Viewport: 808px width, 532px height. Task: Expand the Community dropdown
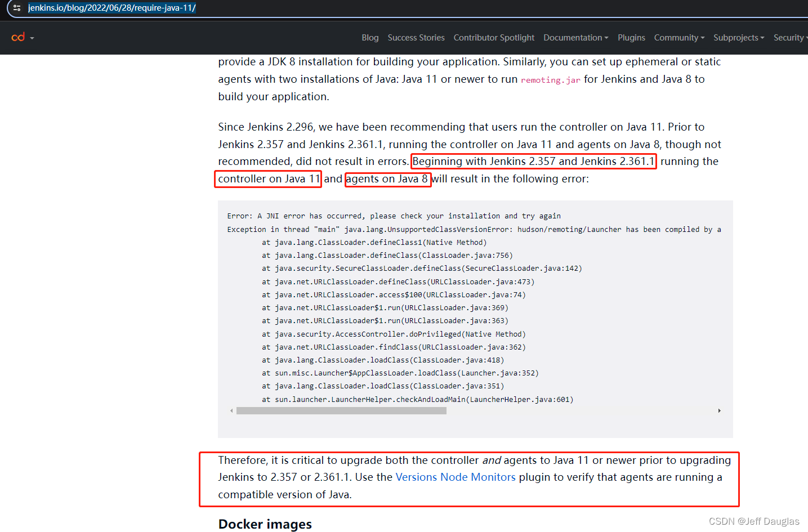coord(678,37)
